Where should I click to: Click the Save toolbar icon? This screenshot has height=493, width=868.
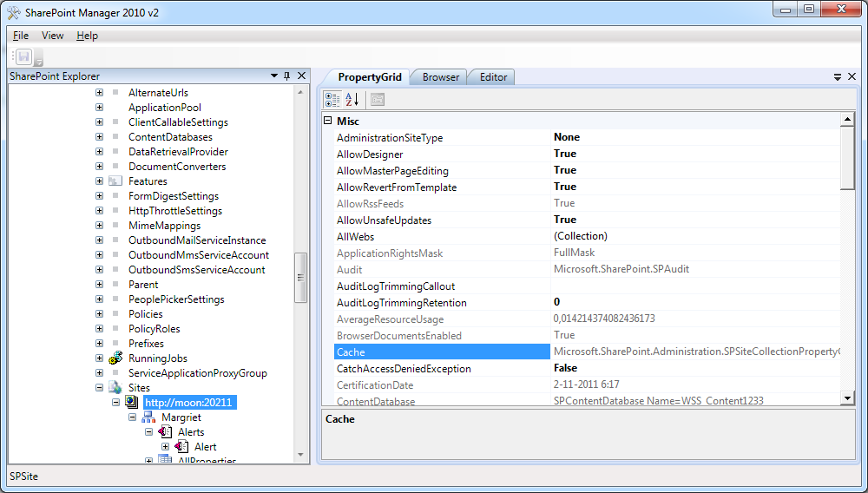[x=23, y=57]
